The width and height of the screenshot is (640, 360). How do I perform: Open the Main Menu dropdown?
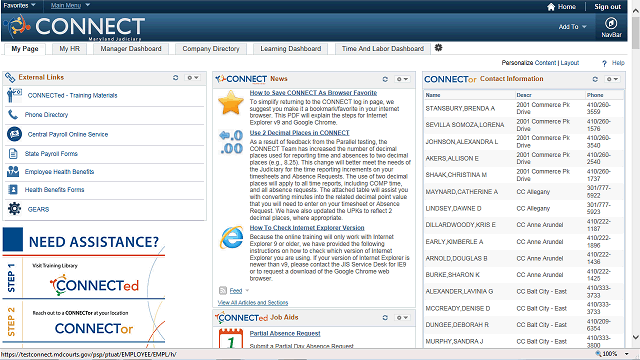(x=70, y=5)
